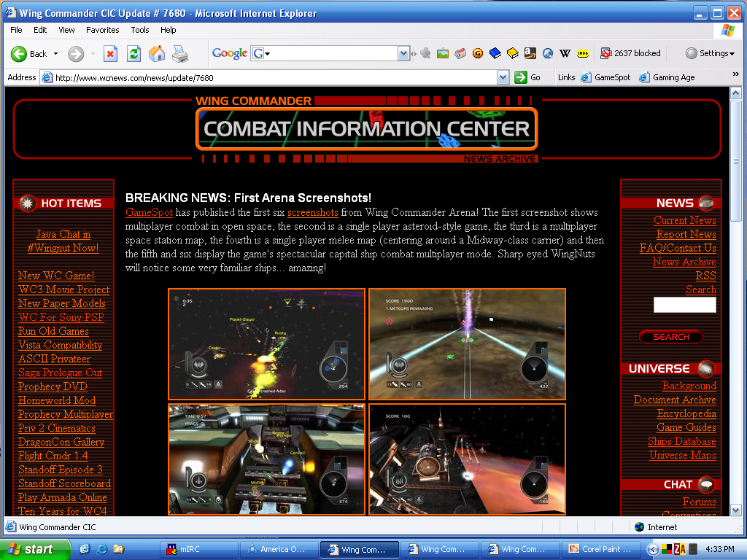This screenshot has height=560, width=747.
Task: Click the site search text field
Action: [684, 305]
